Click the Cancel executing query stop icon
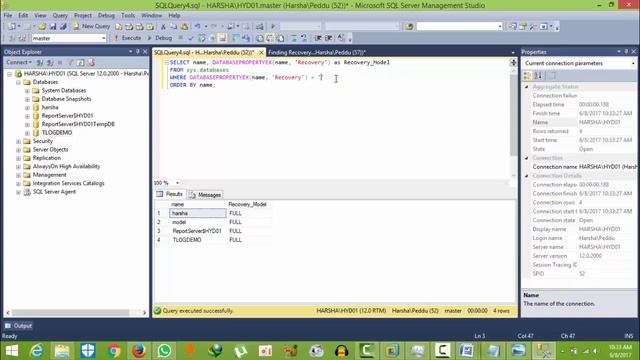Screen dimensions: 640x360 pos(180,38)
